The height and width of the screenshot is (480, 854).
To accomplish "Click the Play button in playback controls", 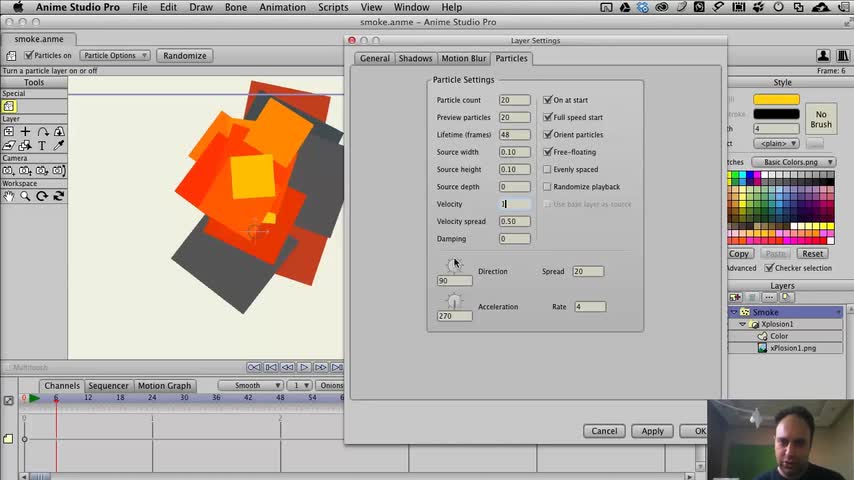I will click(x=304, y=367).
